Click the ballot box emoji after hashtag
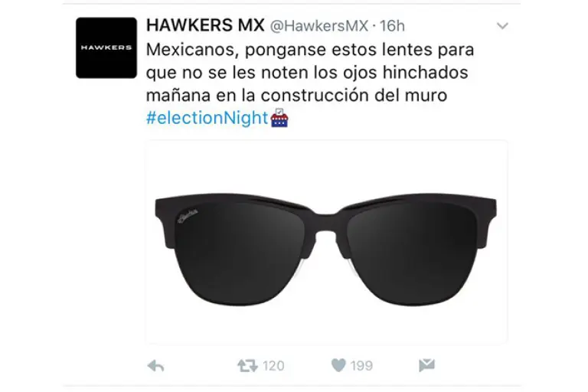Screen dimensions: 588x392 click(x=279, y=118)
